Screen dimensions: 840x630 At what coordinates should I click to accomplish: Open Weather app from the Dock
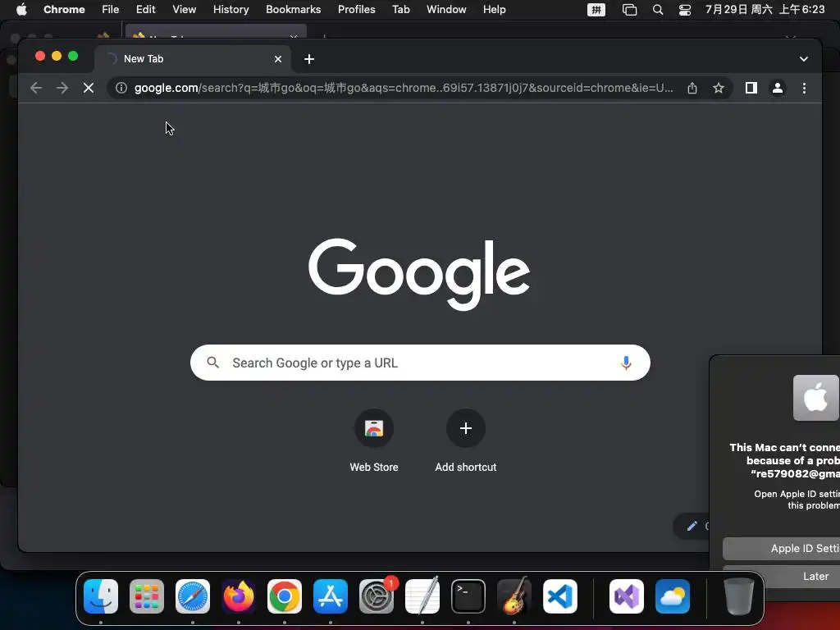click(x=673, y=596)
